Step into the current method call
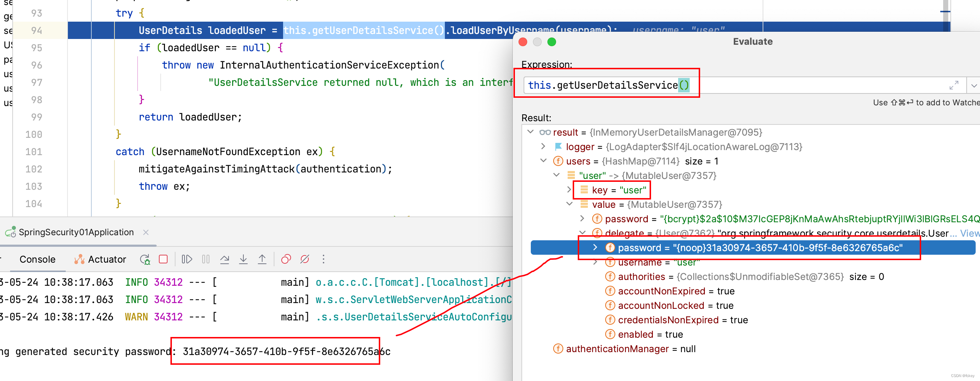This screenshot has height=381, width=980. (x=243, y=259)
